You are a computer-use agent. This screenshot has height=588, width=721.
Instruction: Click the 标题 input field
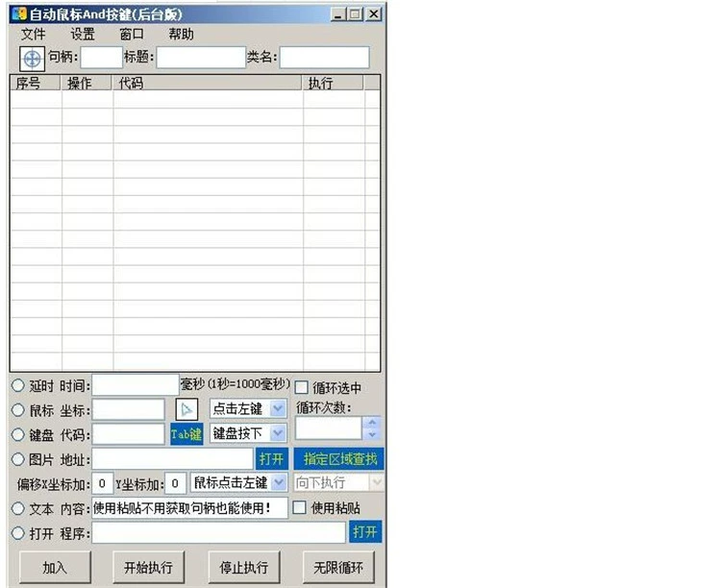[x=201, y=58]
